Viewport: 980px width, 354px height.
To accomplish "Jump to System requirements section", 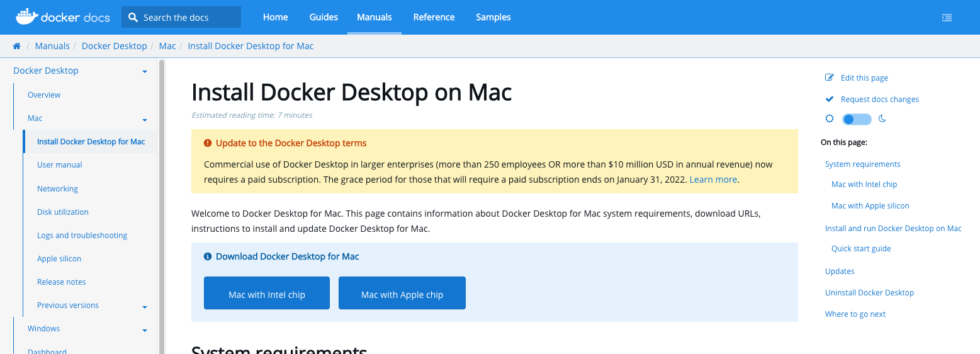I will click(x=862, y=164).
